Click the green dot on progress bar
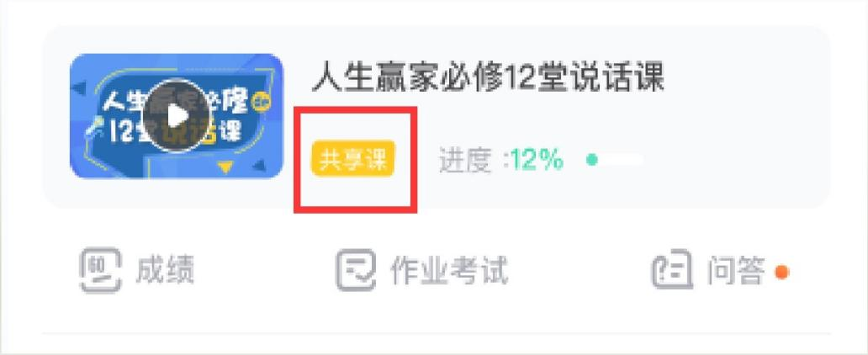Viewport: 868px width, 355px height. click(592, 161)
